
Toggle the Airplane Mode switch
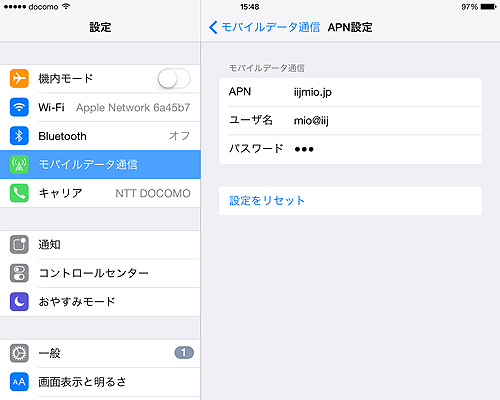click(174, 79)
